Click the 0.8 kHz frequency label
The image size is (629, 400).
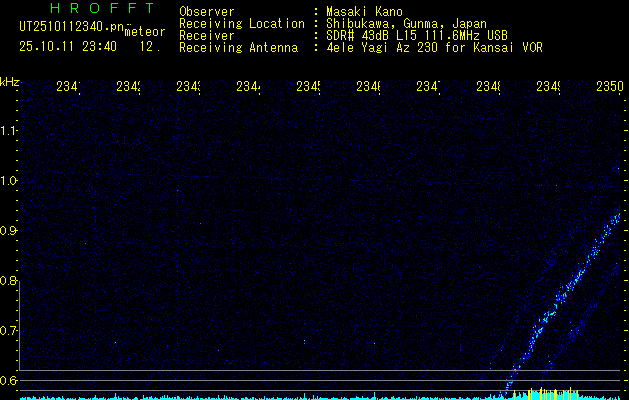pos(8,281)
